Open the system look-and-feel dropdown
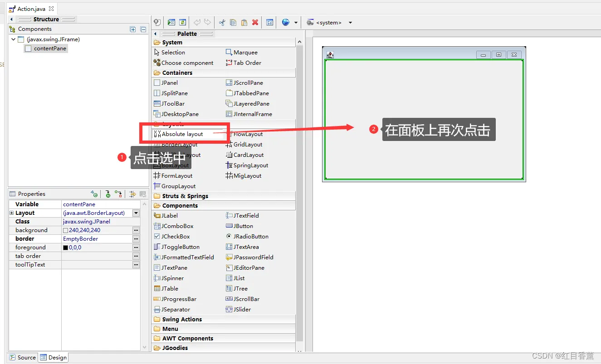This screenshot has width=601, height=364. (350, 23)
